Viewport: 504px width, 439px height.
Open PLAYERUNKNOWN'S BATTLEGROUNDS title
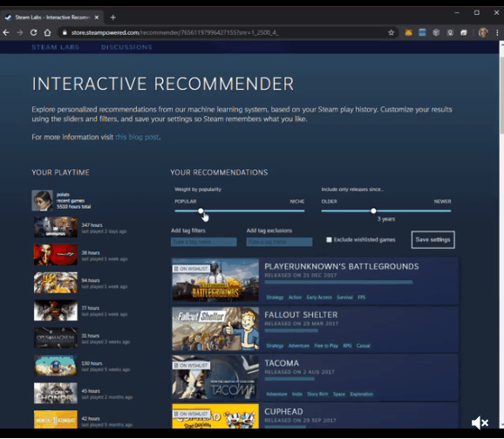tap(341, 266)
